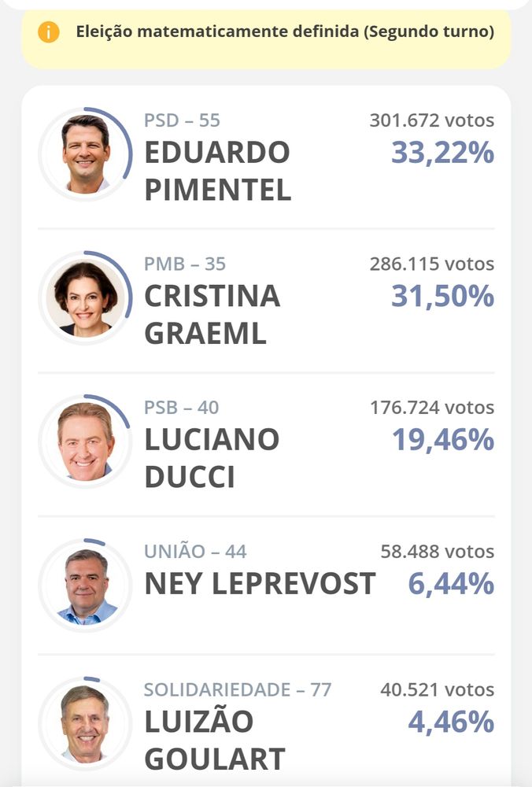The image size is (532, 787).
Task: Open Cristina Graeml's candidate photo
Action: coord(85,297)
